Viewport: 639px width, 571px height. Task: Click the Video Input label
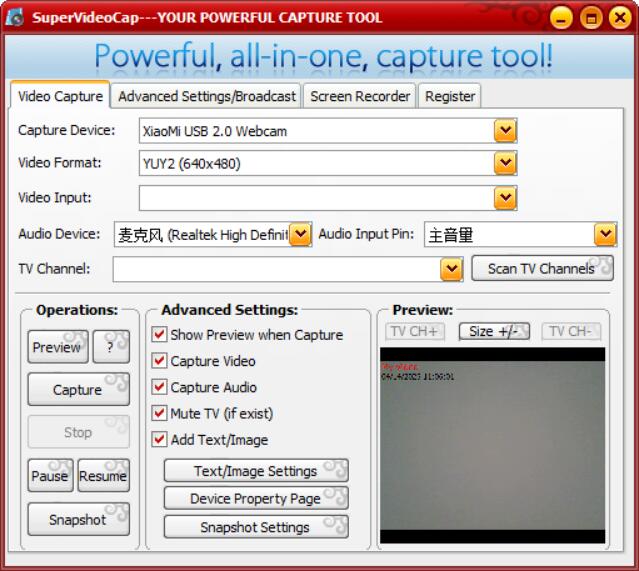pos(55,198)
